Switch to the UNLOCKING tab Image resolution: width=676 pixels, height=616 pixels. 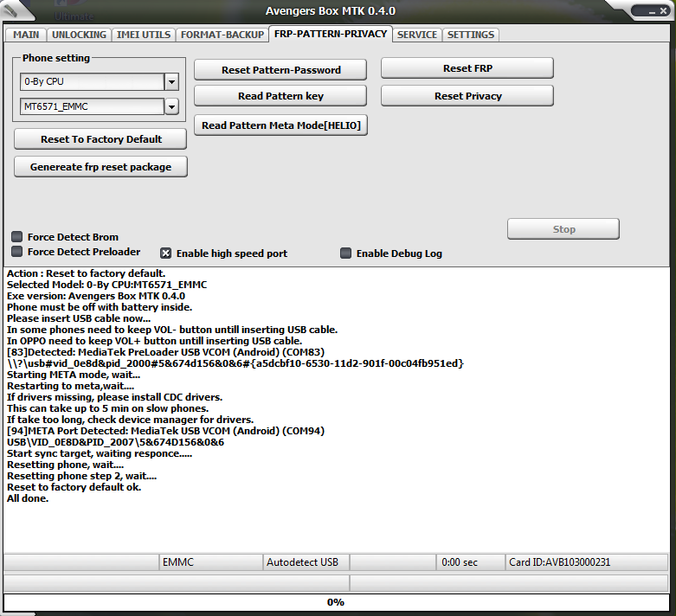pos(79,35)
